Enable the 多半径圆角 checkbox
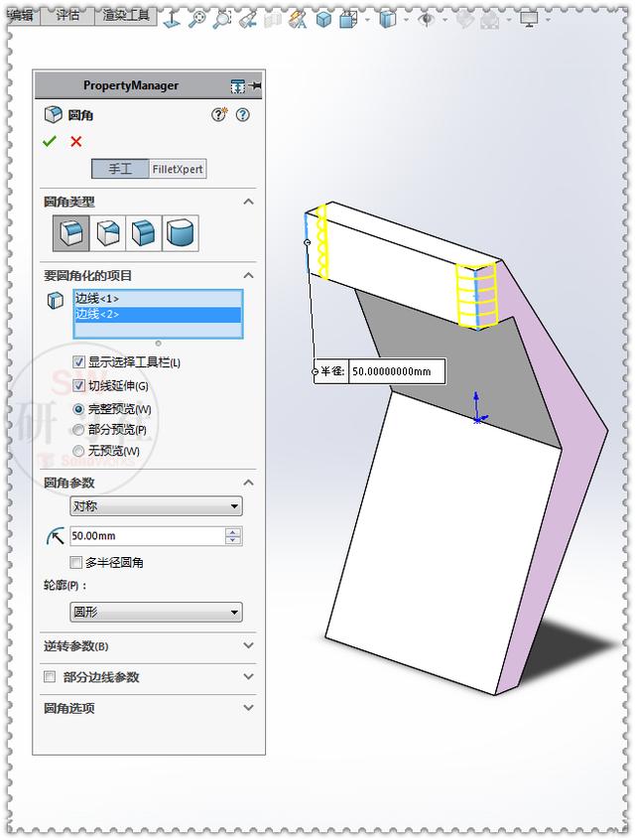The height and width of the screenshot is (840, 635). [x=76, y=562]
